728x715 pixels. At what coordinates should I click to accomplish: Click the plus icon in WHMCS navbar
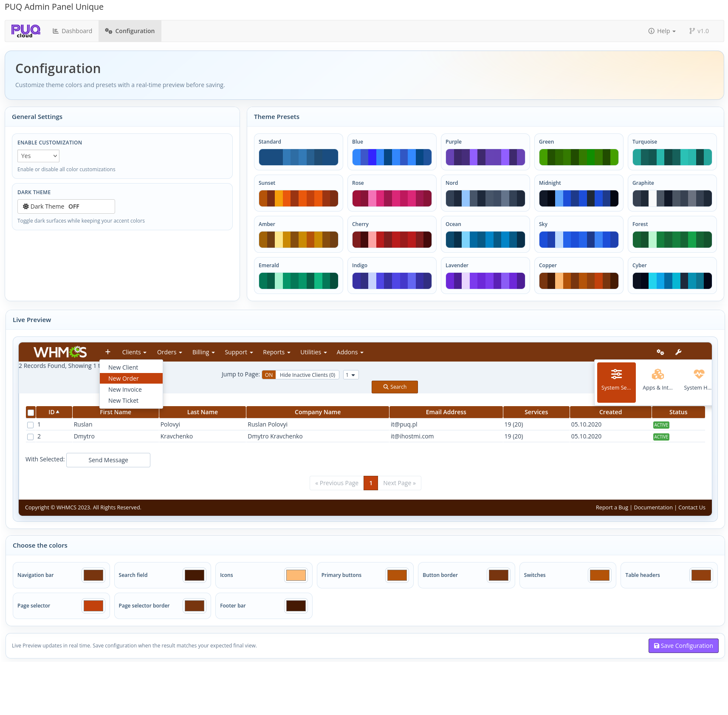[x=108, y=352]
